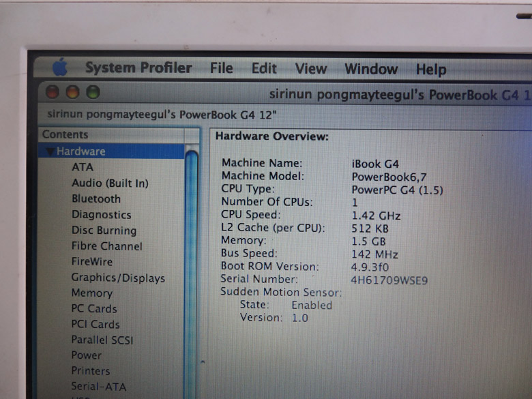The width and height of the screenshot is (532, 399).
Task: Open the Help menu
Action: pyautogui.click(x=431, y=70)
